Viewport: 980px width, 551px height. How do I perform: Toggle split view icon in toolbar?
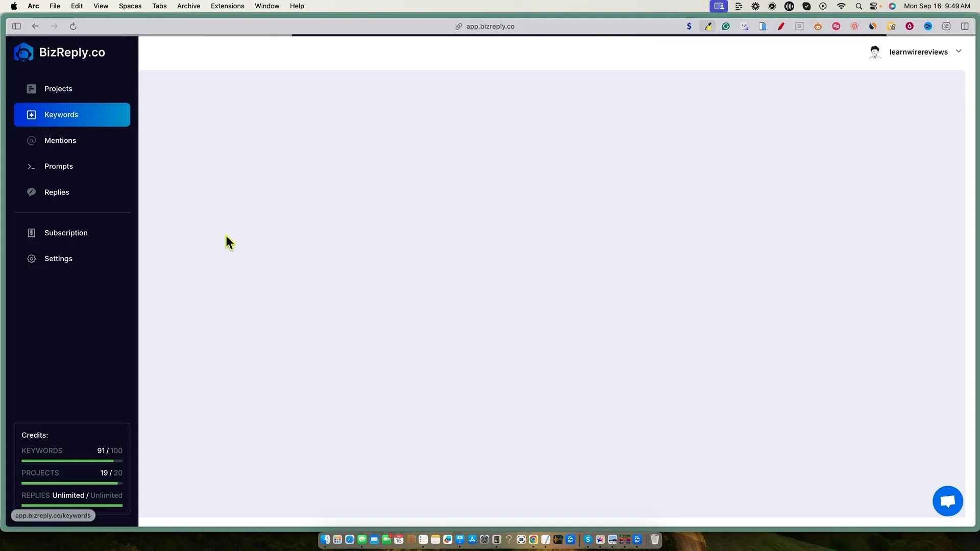965,27
